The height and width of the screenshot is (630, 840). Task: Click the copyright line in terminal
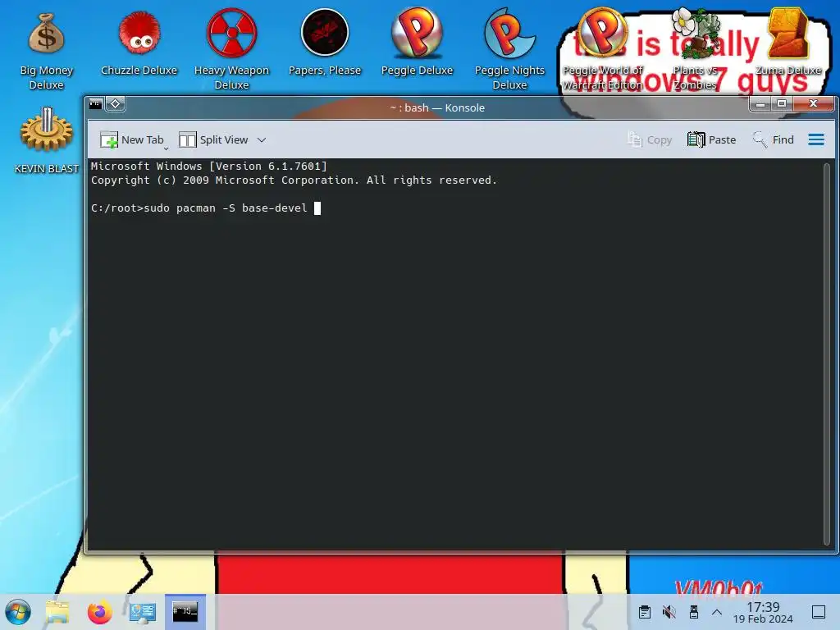click(x=294, y=180)
